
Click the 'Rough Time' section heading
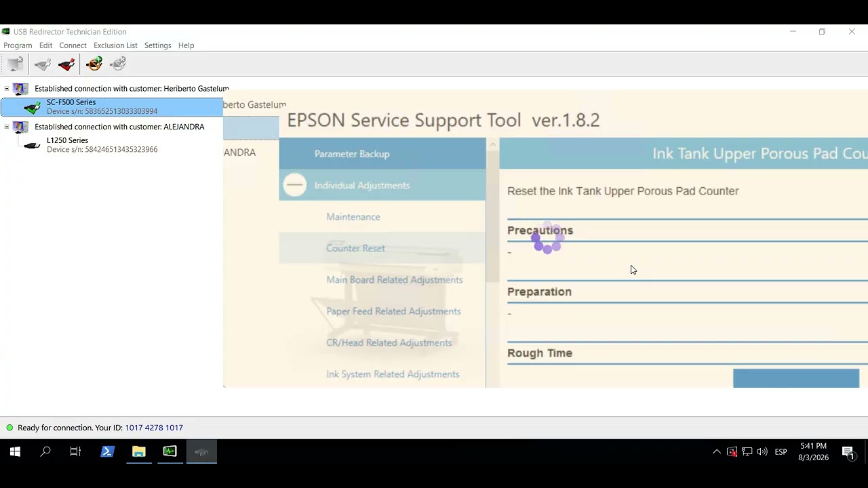(540, 353)
